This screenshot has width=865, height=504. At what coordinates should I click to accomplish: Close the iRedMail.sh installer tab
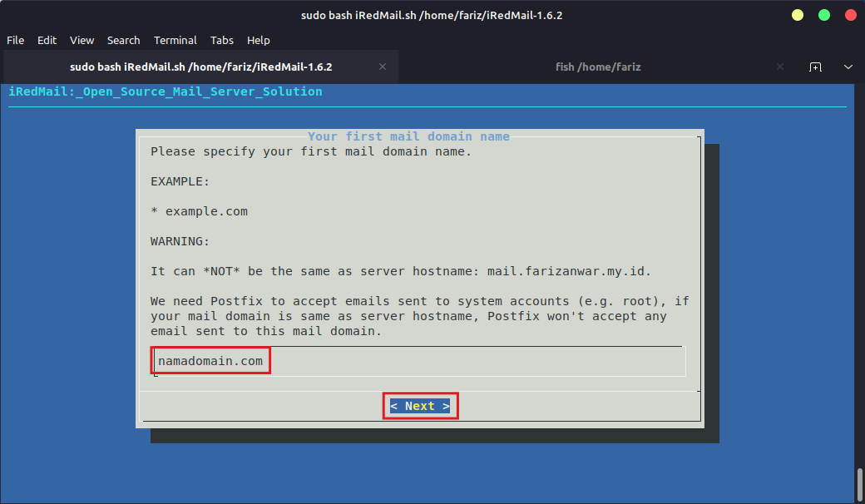(382, 67)
